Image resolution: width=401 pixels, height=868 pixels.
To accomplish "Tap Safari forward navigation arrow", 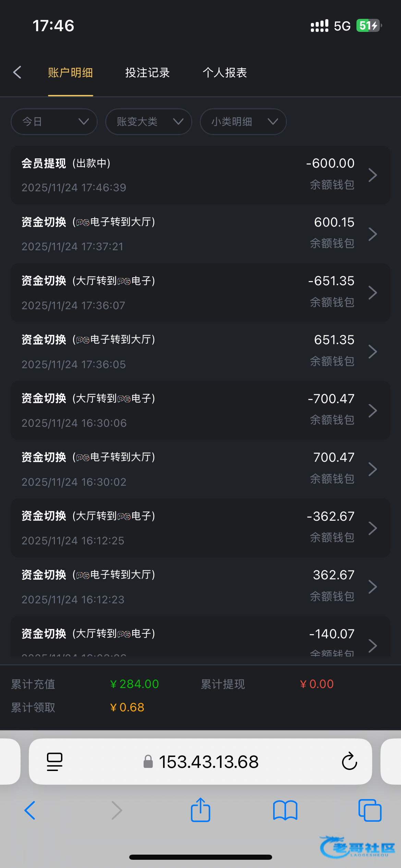I will 117,810.
